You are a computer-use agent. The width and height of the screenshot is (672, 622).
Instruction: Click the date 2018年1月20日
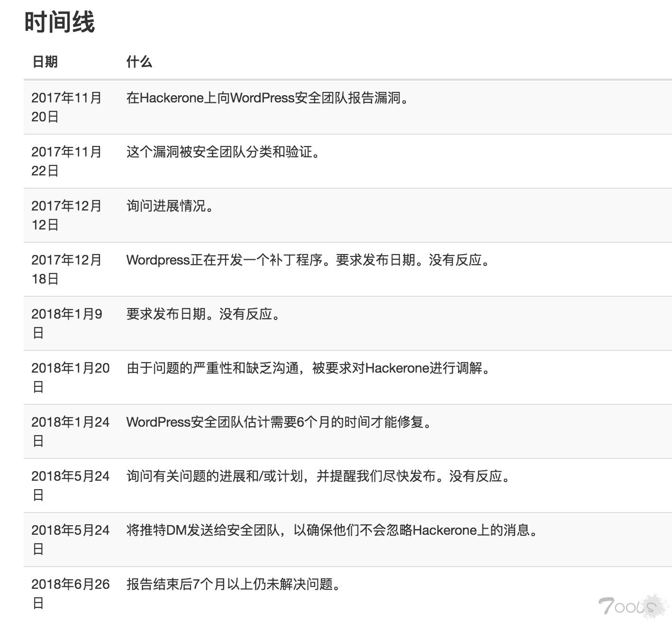pyautogui.click(x=71, y=377)
